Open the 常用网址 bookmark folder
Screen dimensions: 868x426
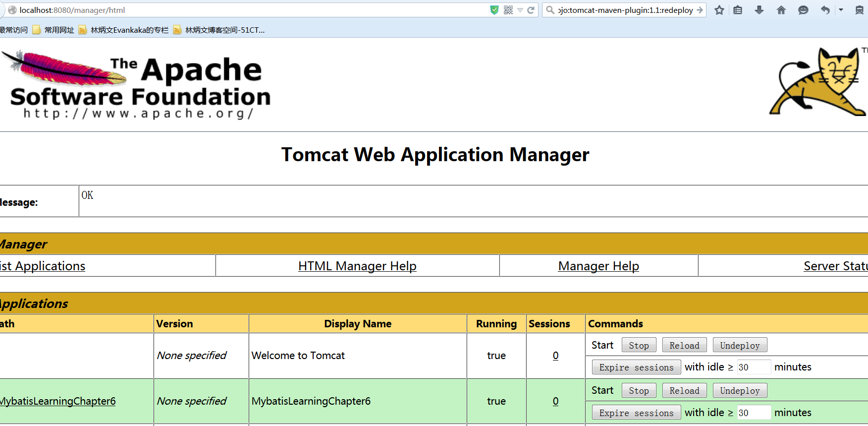click(x=54, y=30)
